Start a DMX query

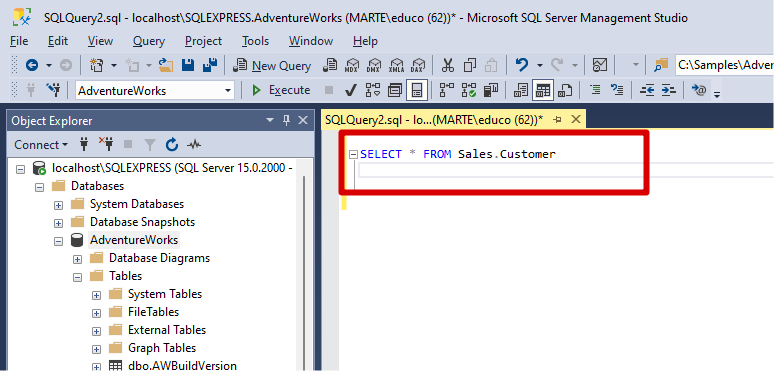(375, 65)
